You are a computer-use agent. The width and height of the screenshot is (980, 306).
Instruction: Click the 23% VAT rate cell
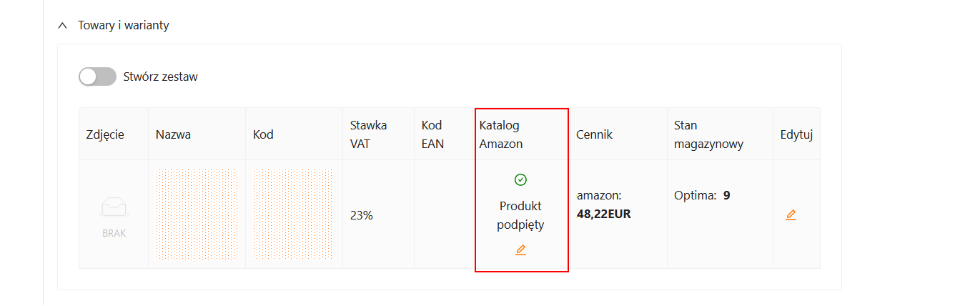pyautogui.click(x=361, y=214)
